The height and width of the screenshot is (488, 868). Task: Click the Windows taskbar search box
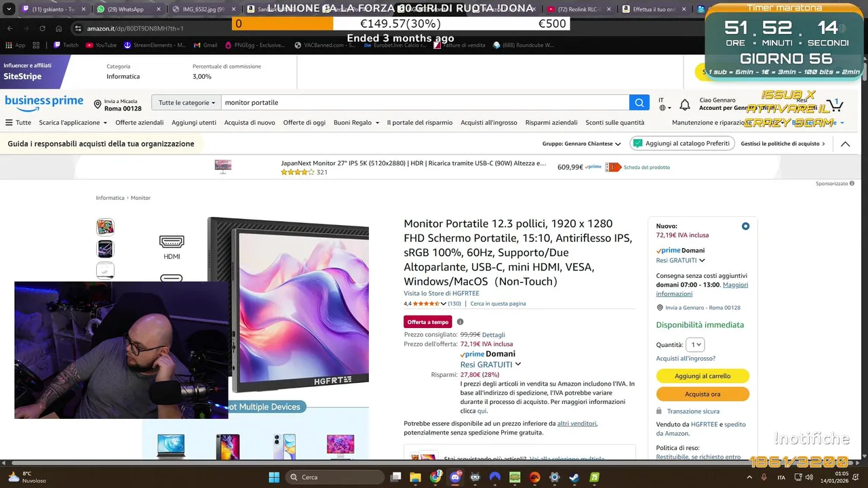pyautogui.click(x=334, y=477)
